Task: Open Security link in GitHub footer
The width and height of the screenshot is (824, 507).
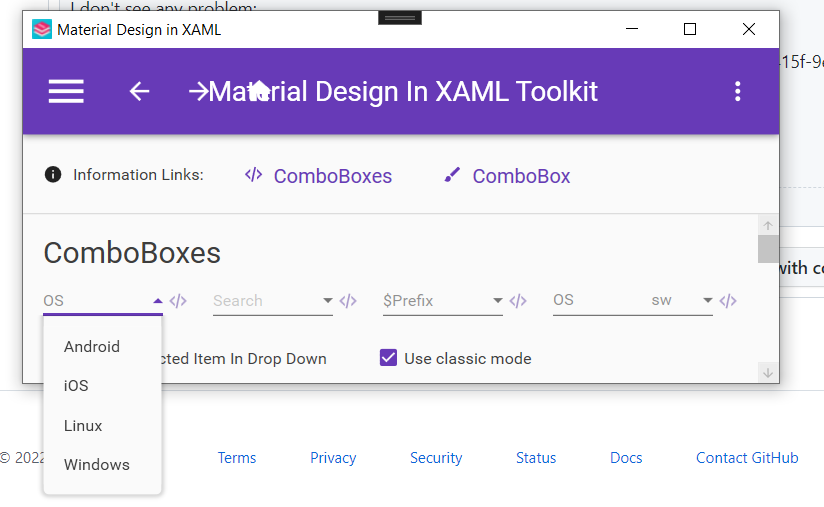Action: pos(436,458)
